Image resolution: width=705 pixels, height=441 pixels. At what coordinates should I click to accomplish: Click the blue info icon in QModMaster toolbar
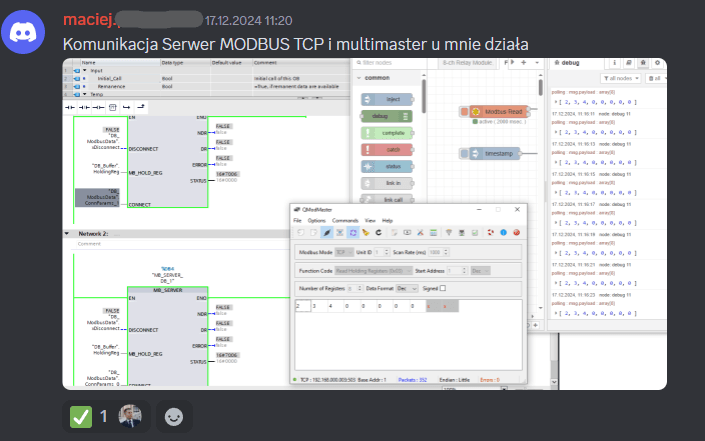pyautogui.click(x=503, y=233)
